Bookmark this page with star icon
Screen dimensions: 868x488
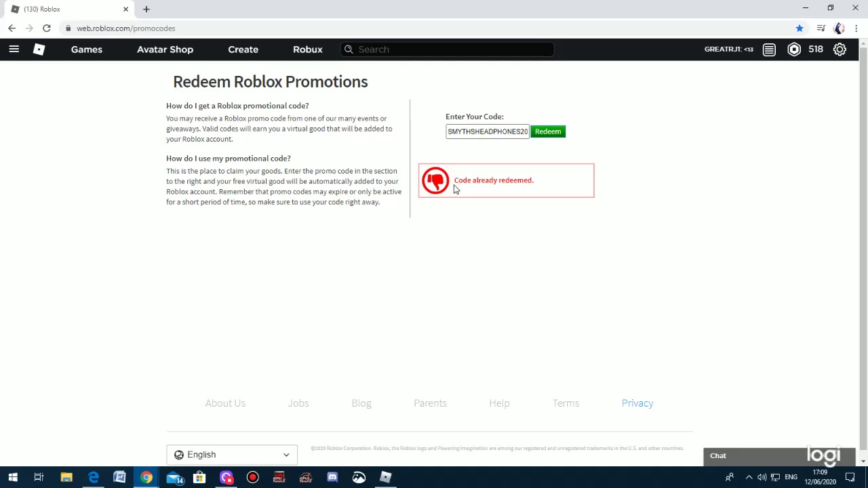click(800, 28)
